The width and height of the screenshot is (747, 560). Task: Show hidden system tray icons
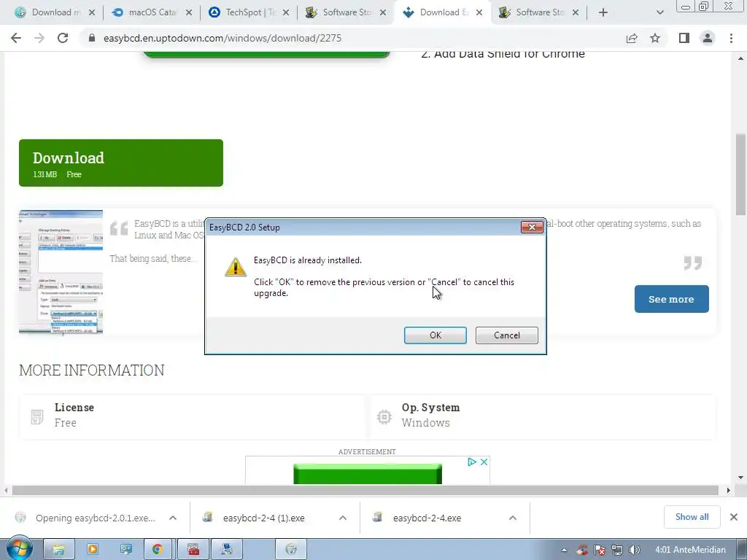tap(564, 550)
